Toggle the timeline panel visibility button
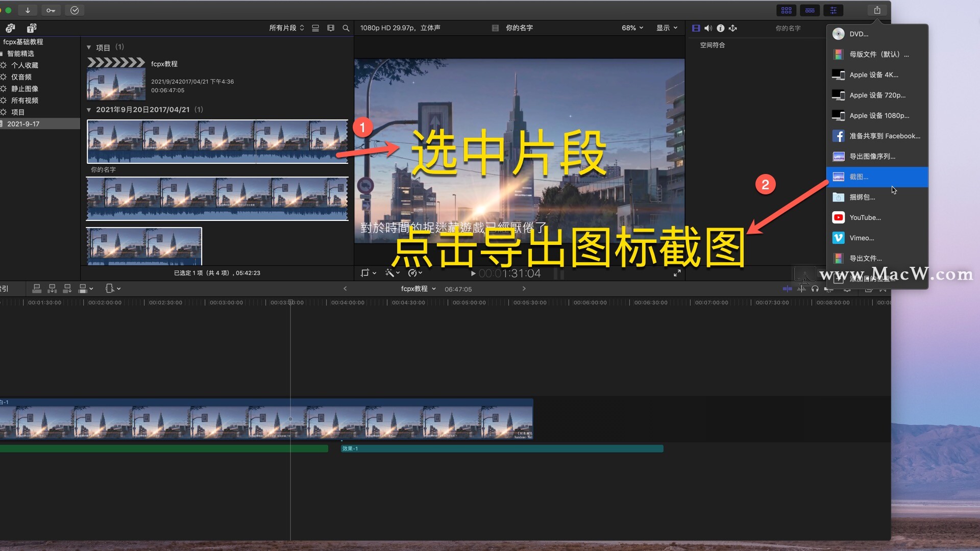Screen dimensions: 980x551 tap(810, 10)
